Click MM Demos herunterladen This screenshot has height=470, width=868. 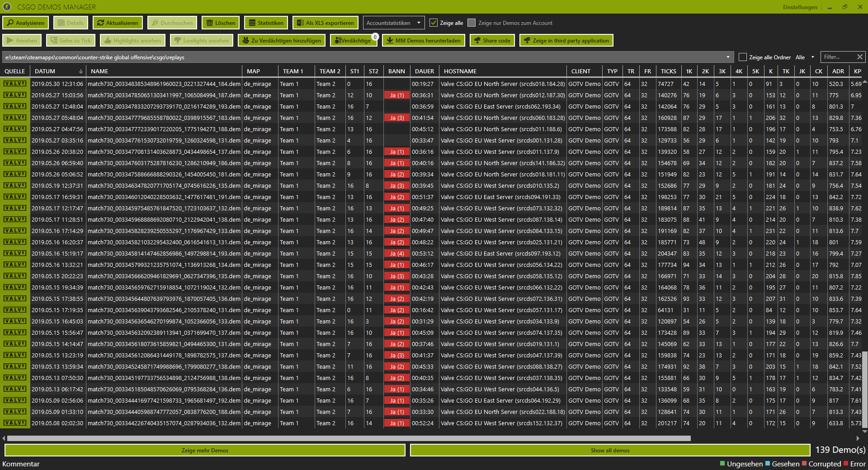[424, 41]
